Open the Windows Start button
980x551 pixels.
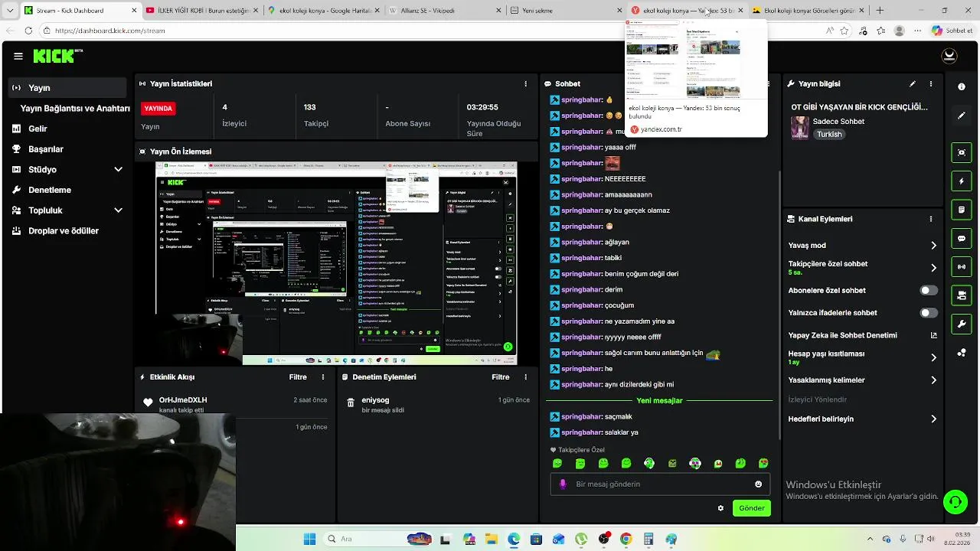click(309, 539)
